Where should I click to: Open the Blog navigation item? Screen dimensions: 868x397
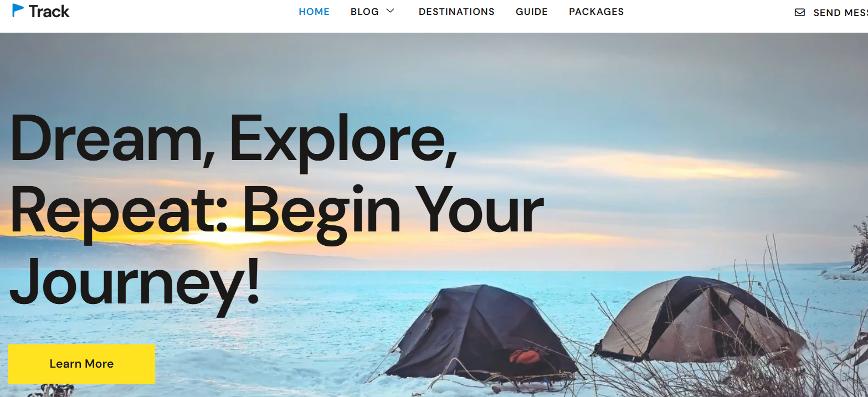[364, 12]
